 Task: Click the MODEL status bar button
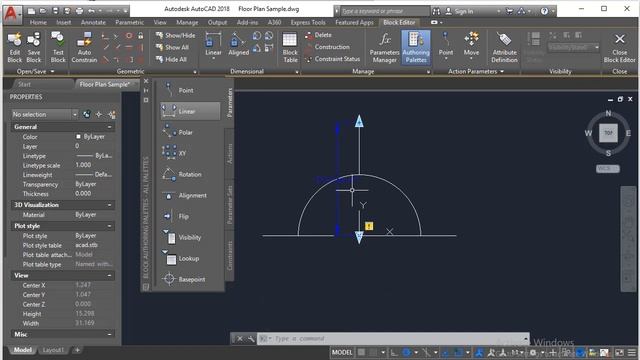coord(342,352)
